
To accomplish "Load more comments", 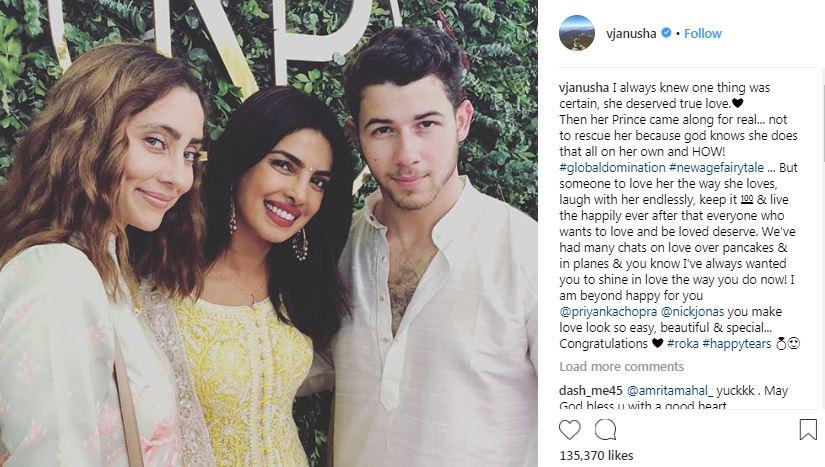I will tap(621, 367).
